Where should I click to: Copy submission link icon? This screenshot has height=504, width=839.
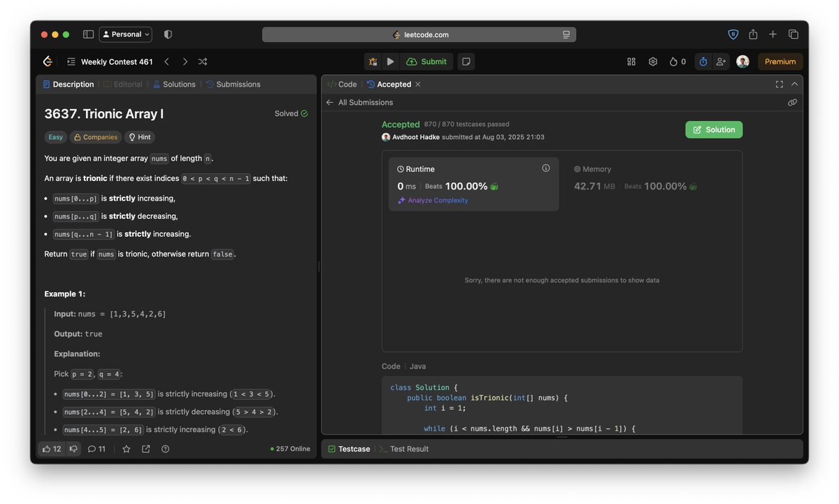coord(792,103)
